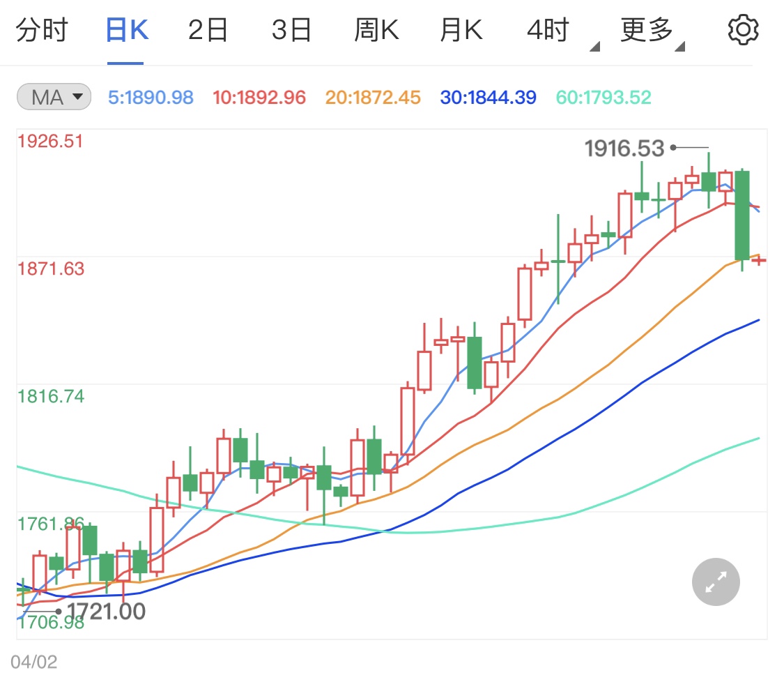Switch to the 分时 tab

pyautogui.click(x=42, y=30)
